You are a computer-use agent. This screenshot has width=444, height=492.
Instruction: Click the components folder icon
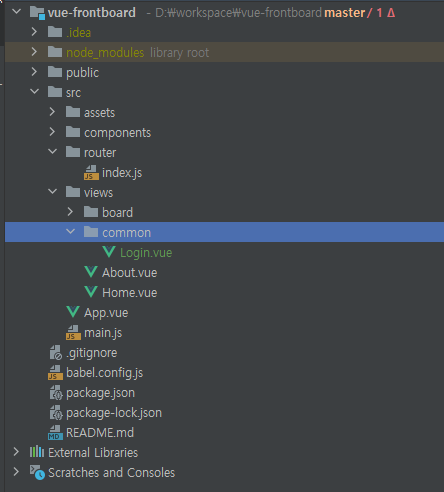pyautogui.click(x=73, y=132)
